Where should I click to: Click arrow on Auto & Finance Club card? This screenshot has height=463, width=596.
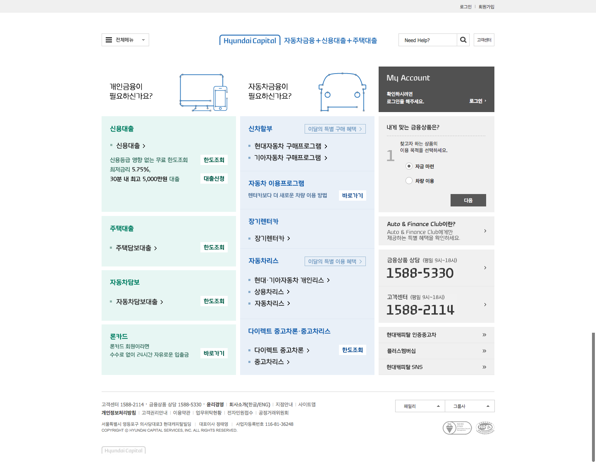pyautogui.click(x=485, y=231)
